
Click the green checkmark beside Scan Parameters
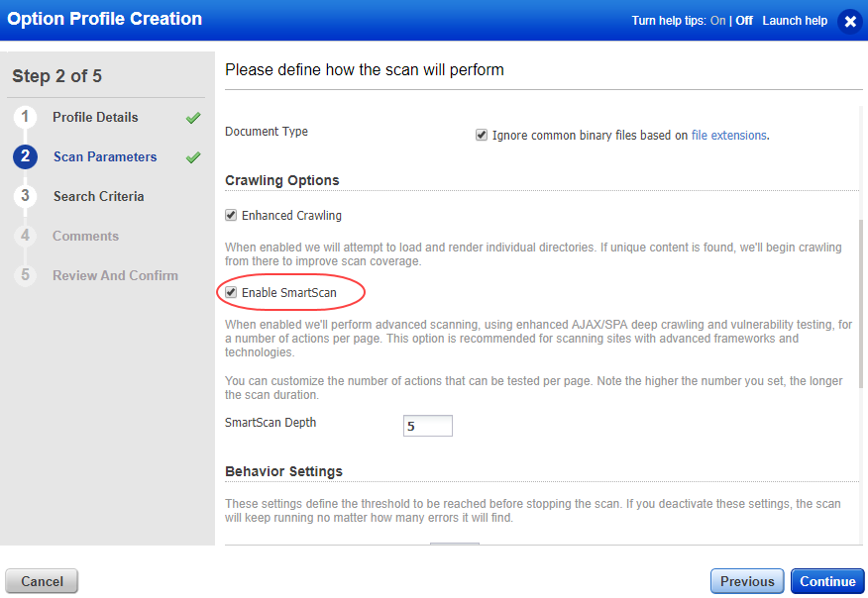click(x=194, y=156)
